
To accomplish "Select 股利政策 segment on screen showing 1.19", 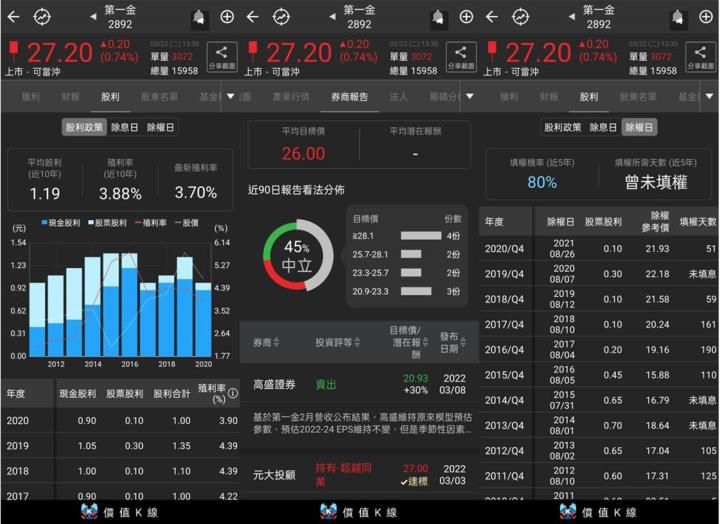I will click(x=84, y=127).
